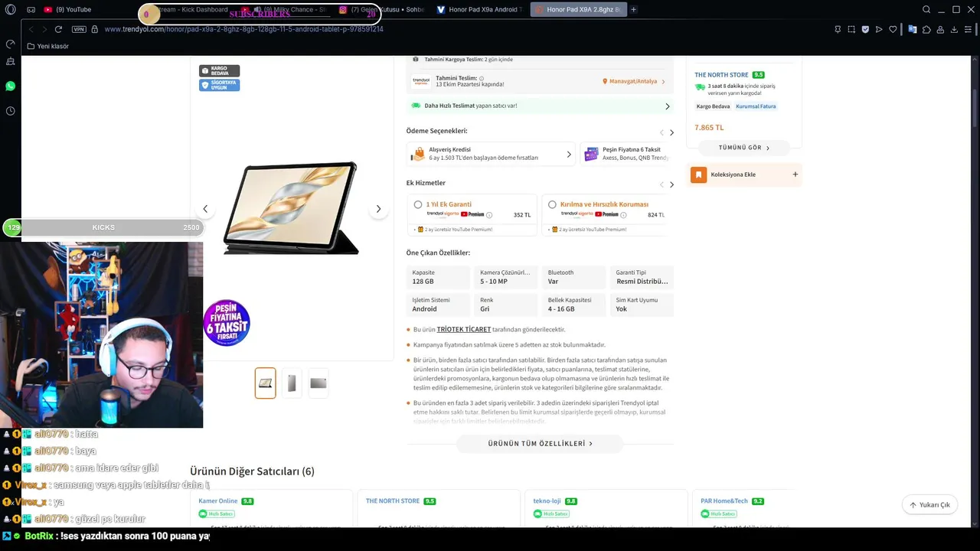Viewport: 980px width, 551px height.
Task: Click the info icon next to Tahmini Teslim
Action: coord(482,78)
